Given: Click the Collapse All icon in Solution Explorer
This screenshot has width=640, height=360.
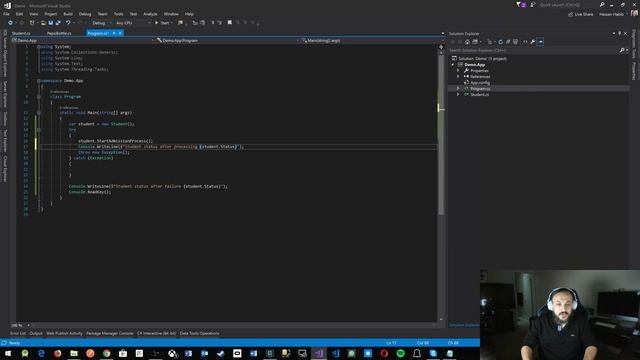Looking at the screenshot, I should point(508,42).
